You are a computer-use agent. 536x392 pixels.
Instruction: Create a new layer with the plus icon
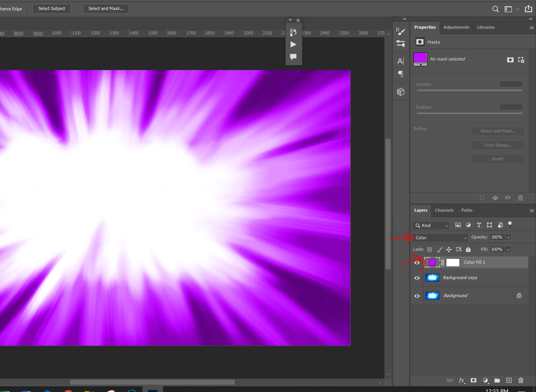509,380
